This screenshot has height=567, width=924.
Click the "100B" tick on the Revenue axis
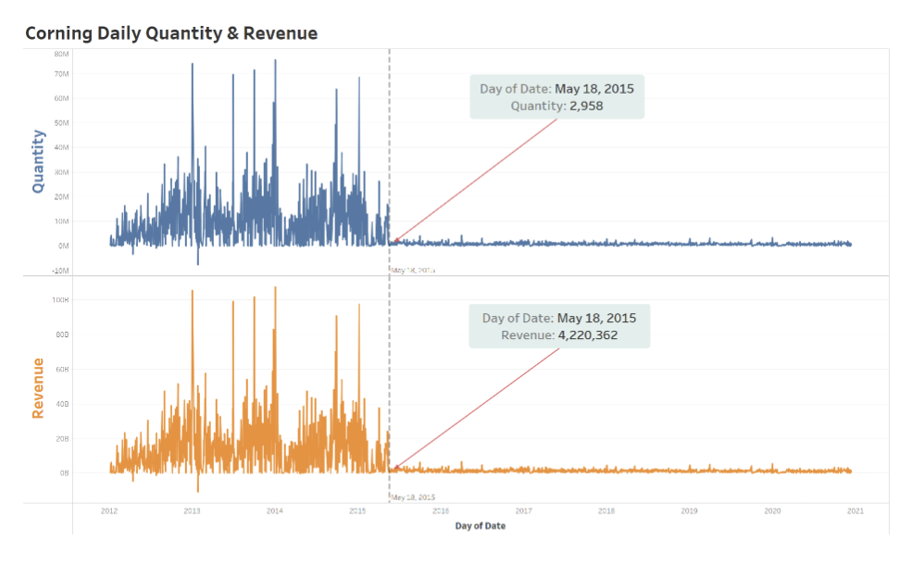click(60, 300)
